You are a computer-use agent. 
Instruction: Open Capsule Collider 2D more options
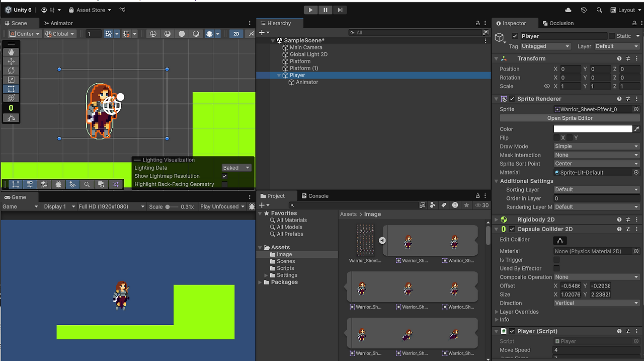(x=636, y=229)
